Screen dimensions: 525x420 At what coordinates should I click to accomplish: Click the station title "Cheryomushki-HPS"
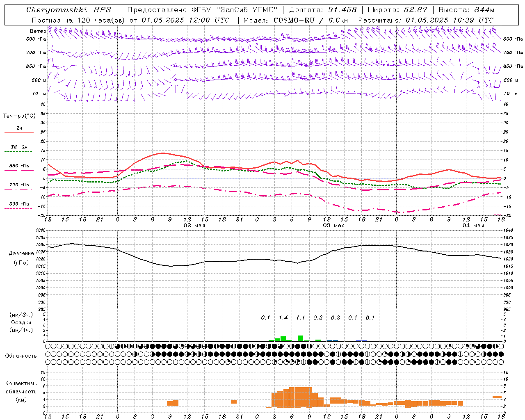click(68, 10)
